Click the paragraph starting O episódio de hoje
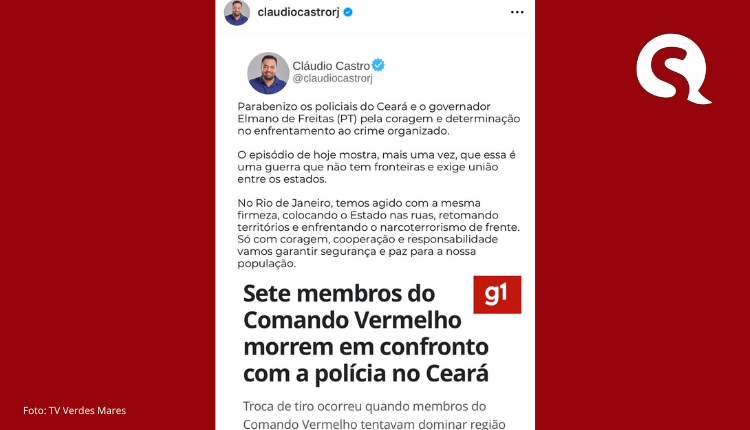 [x=377, y=167]
